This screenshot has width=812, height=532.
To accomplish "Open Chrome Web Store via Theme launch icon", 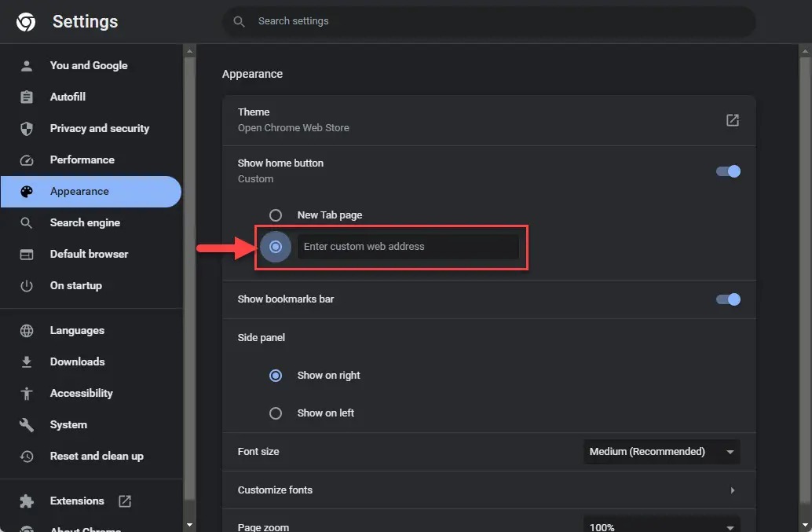I will [732, 120].
